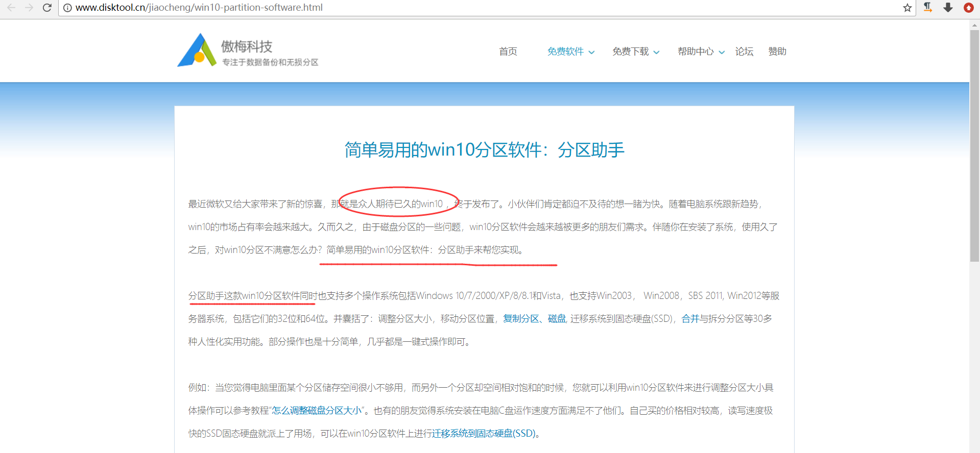The height and width of the screenshot is (453, 980).
Task: Go to the 论坛 page
Action: tap(744, 52)
